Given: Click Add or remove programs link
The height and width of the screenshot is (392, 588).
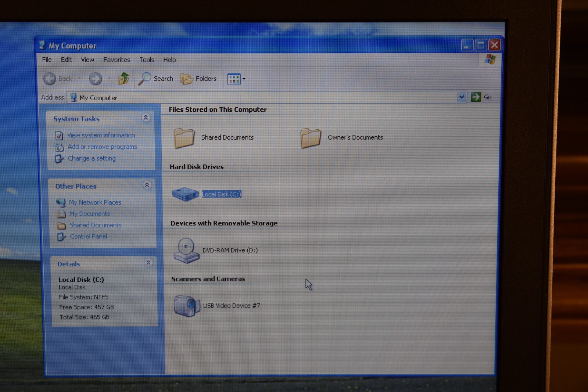Looking at the screenshot, I should (x=102, y=147).
